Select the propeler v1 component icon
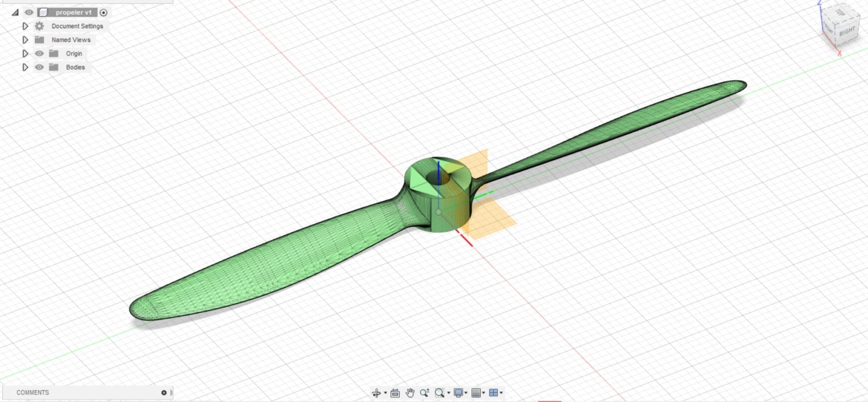 click(43, 12)
